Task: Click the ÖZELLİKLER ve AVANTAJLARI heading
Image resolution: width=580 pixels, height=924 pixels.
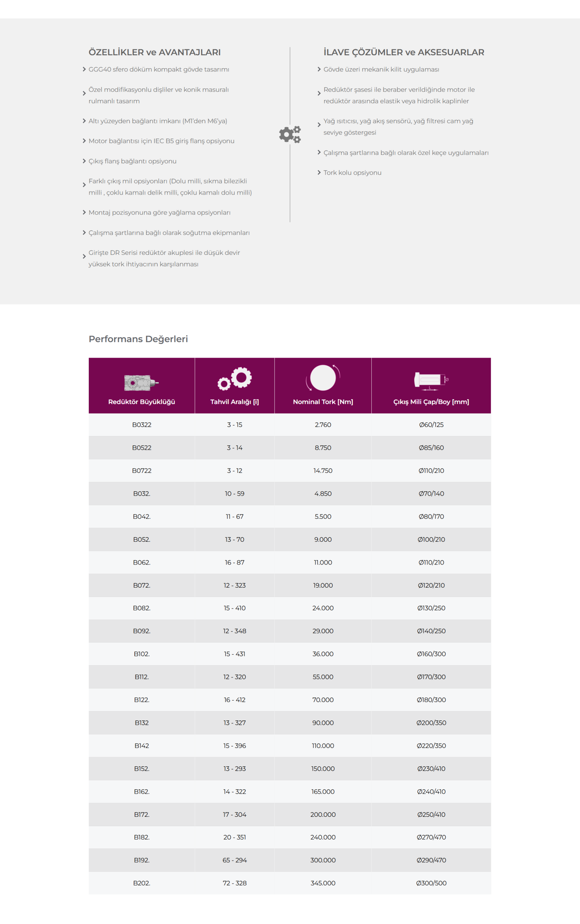Action: [x=154, y=52]
